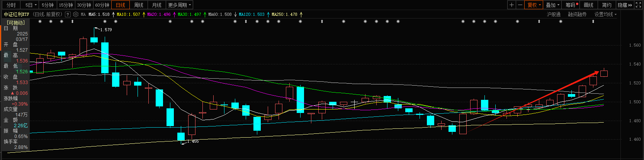
Task: Toggle 沪股通 overlay
Action: tap(554, 14)
